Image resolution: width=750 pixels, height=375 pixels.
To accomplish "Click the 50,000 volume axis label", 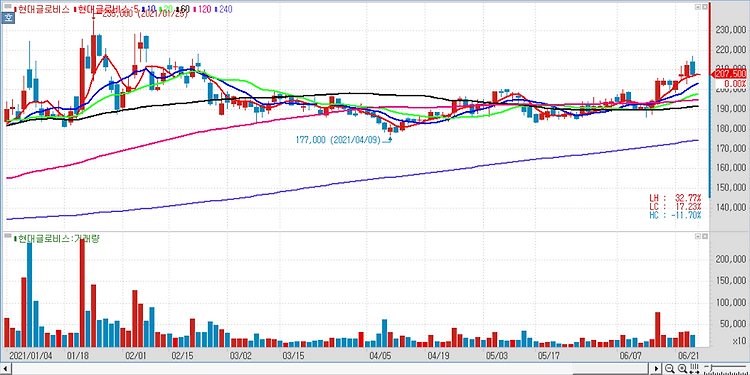I will coord(732,324).
